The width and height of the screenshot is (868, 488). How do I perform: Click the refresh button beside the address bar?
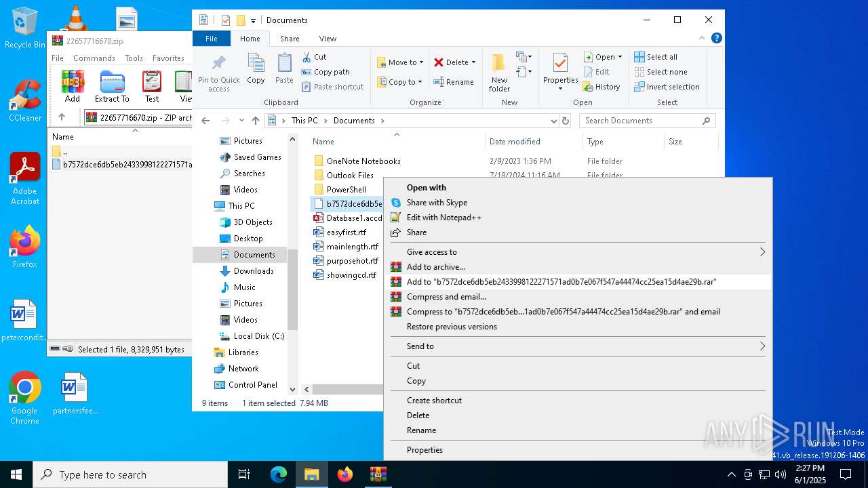[x=566, y=121]
